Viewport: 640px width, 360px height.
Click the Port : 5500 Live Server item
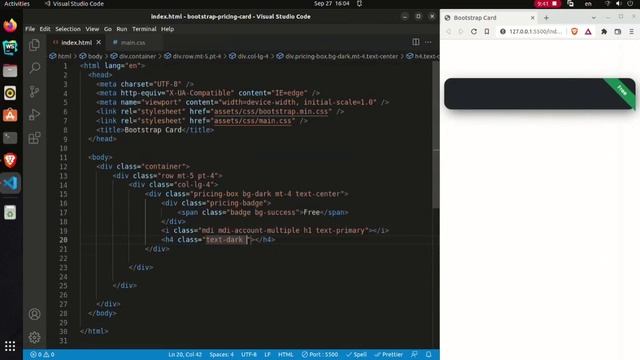[x=320, y=354]
